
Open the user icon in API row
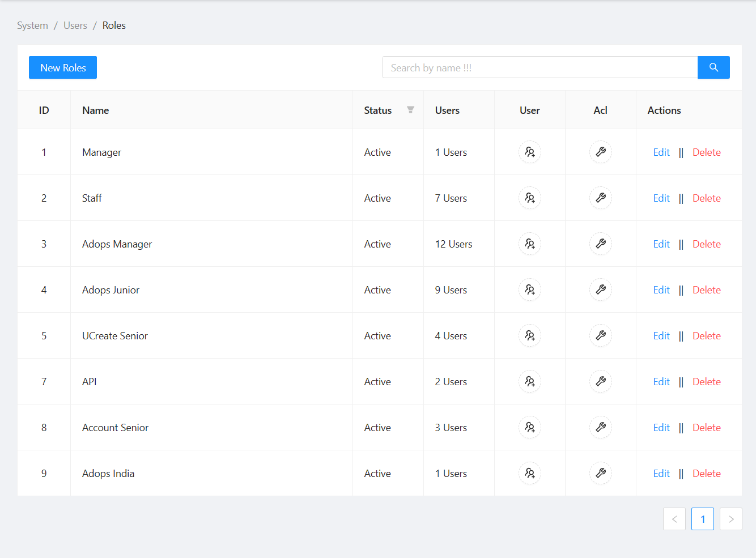point(530,381)
